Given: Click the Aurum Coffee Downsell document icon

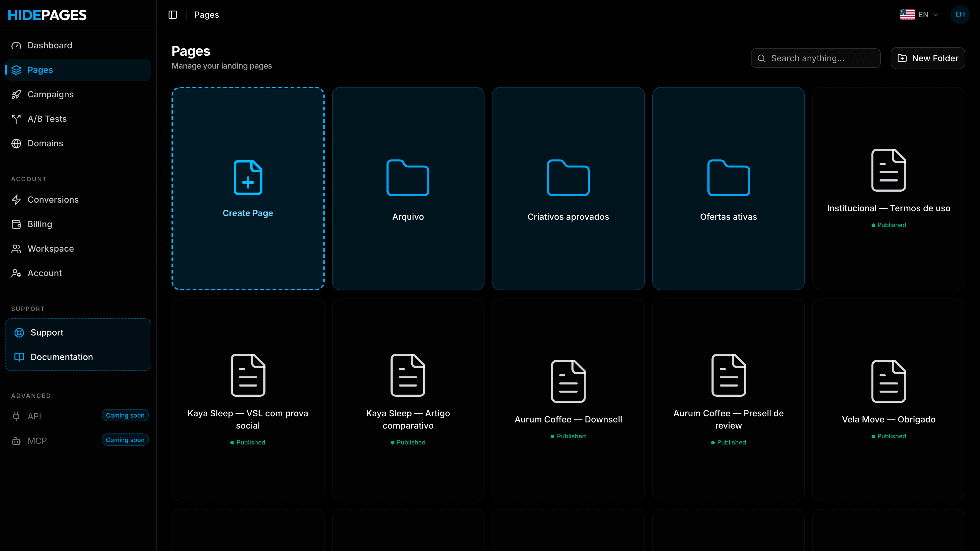Looking at the screenshot, I should click(568, 381).
